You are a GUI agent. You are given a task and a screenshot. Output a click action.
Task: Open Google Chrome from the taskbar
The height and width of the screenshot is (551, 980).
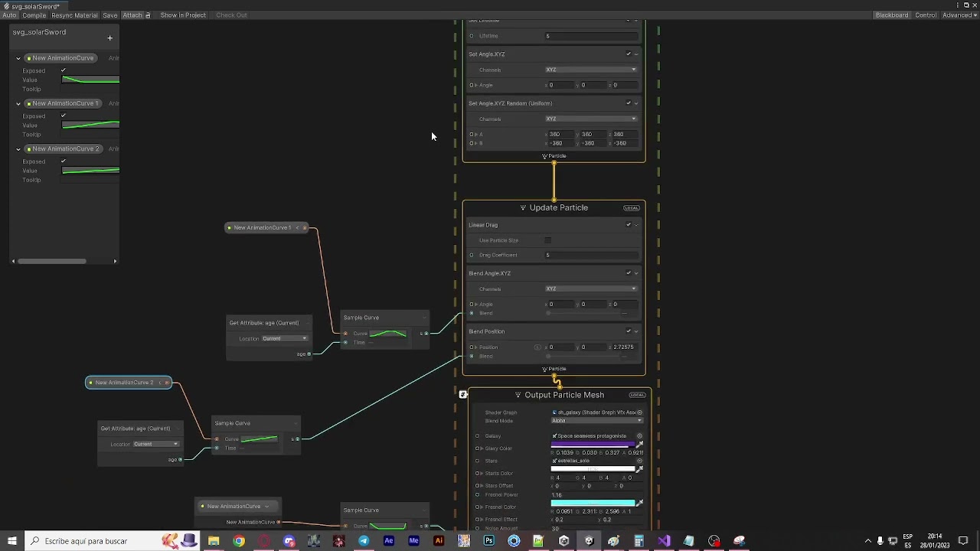coord(239,541)
